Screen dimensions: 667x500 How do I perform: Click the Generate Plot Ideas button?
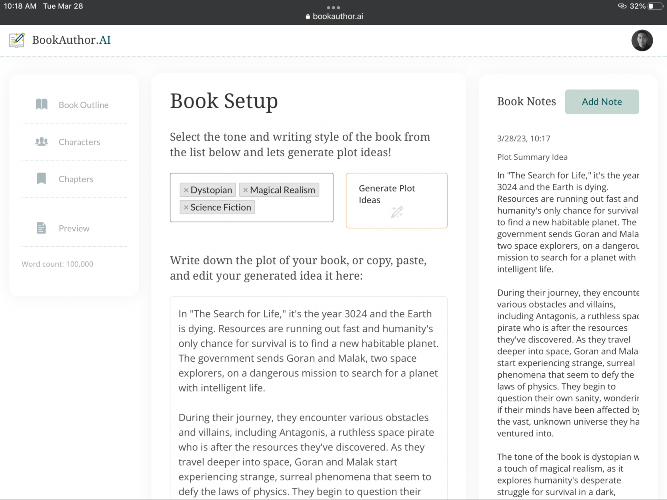tap(397, 200)
